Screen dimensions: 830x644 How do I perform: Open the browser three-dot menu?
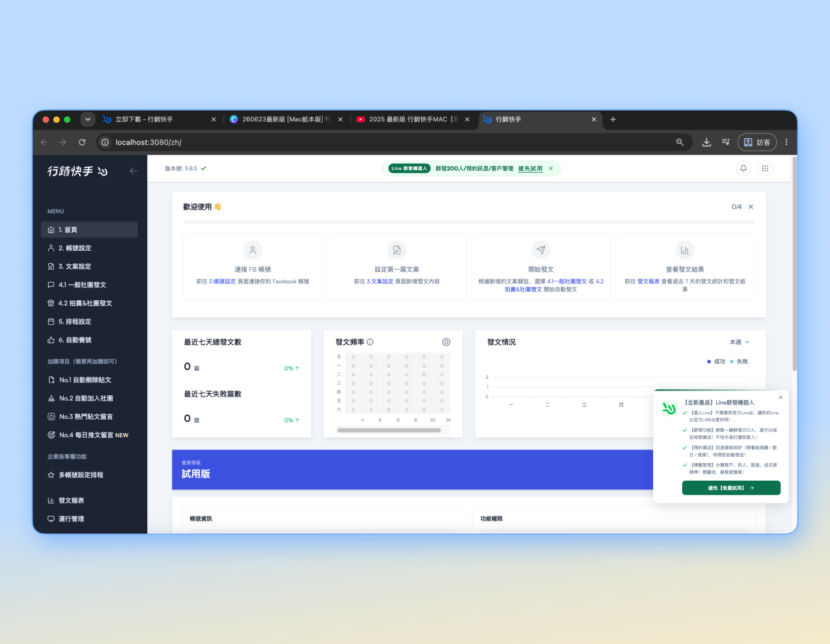pyautogui.click(x=787, y=142)
